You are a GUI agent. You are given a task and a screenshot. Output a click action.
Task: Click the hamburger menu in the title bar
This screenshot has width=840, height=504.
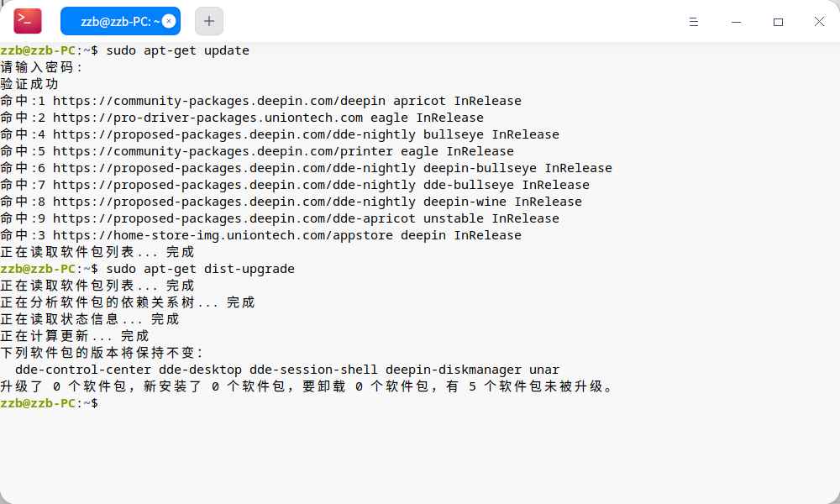(x=694, y=22)
